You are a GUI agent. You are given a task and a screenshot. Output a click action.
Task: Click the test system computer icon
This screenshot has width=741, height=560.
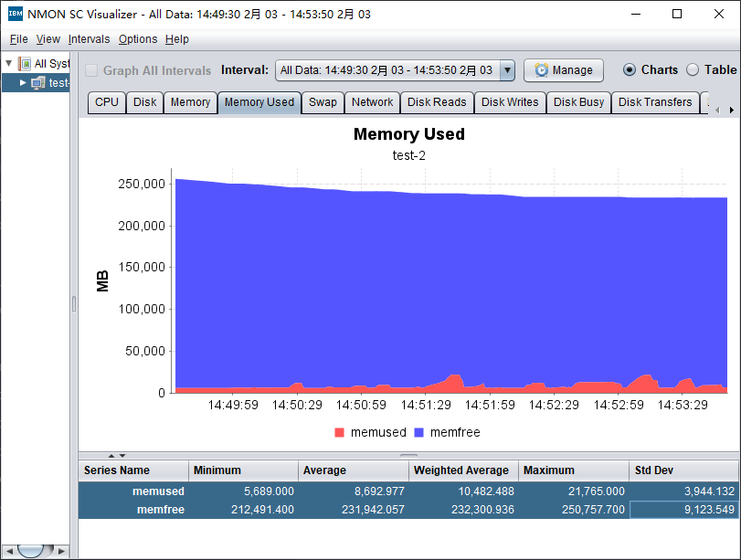tap(37, 83)
